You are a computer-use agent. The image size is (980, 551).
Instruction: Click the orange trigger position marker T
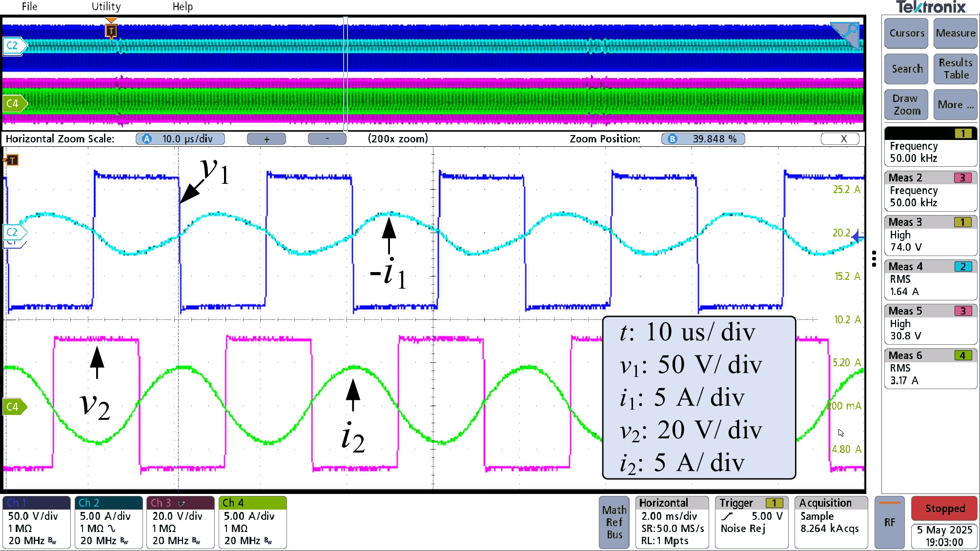[x=111, y=31]
